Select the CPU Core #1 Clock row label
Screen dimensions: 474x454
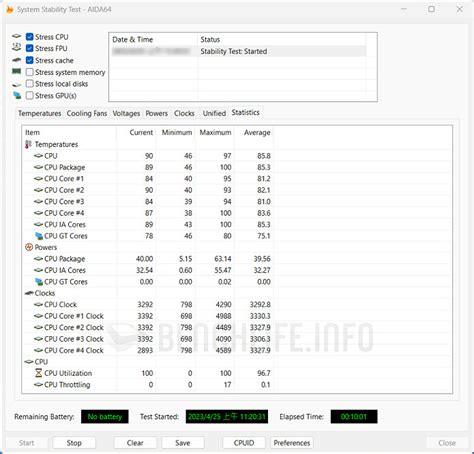pyautogui.click(x=74, y=316)
